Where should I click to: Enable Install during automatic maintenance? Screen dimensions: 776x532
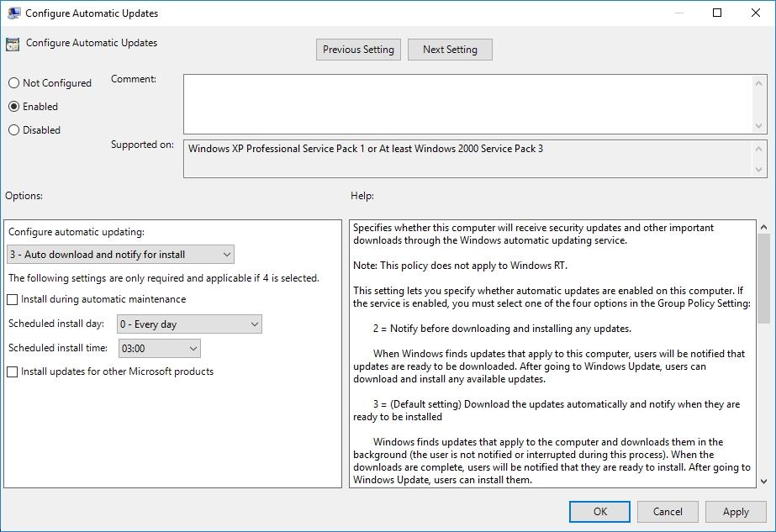tap(12, 298)
